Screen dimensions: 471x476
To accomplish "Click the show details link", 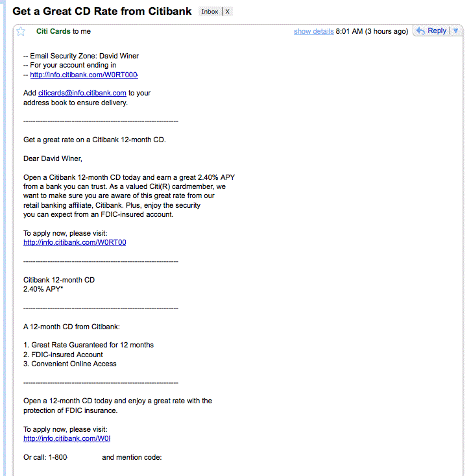I will [x=313, y=31].
